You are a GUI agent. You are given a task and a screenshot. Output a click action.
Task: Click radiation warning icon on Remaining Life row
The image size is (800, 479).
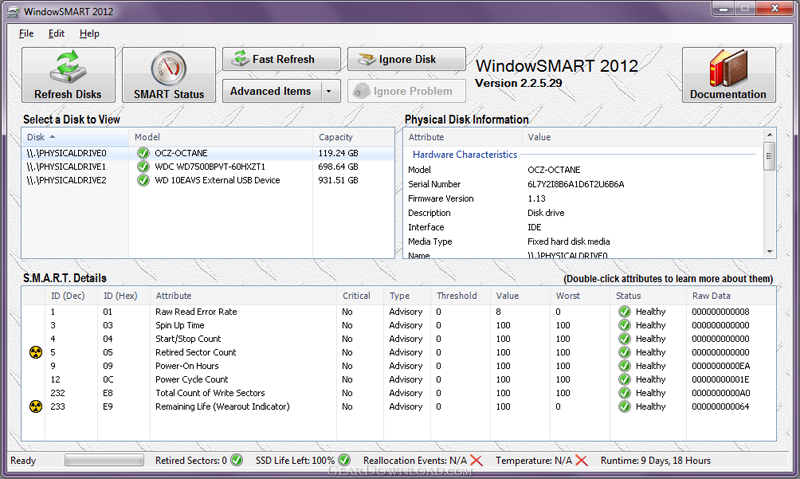(35, 407)
